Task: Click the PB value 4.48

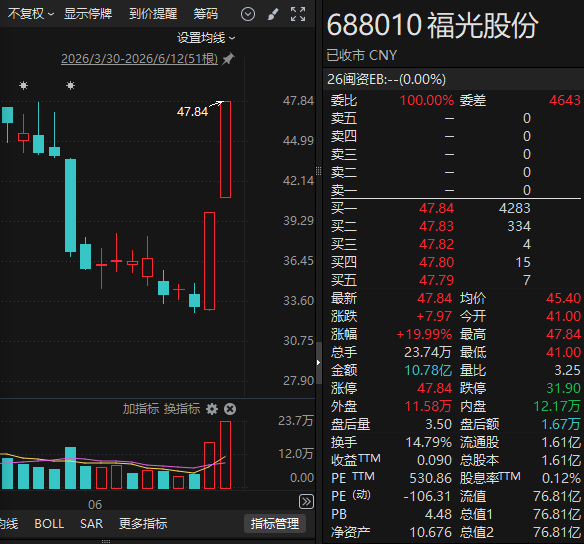Action: point(438,514)
